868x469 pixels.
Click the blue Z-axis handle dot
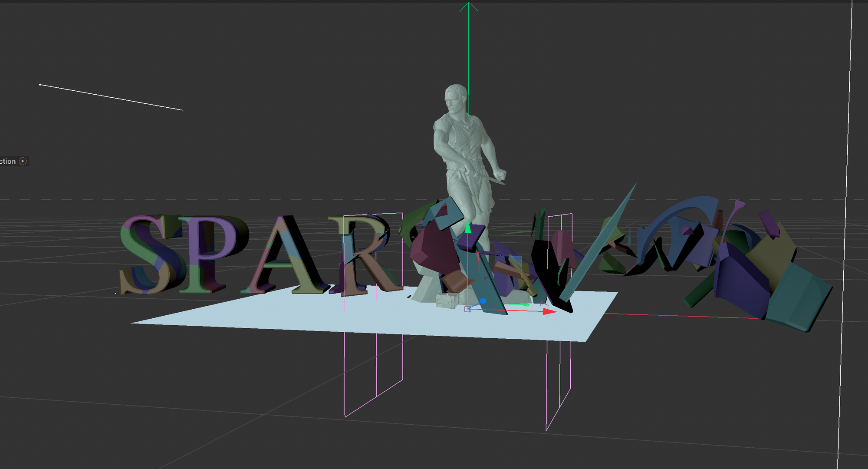point(483,301)
